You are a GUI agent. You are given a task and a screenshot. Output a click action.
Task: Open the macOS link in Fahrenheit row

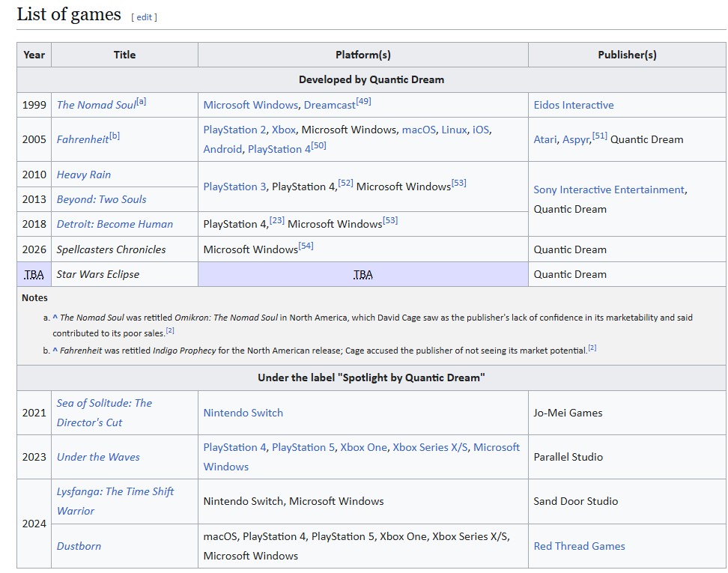419,130
